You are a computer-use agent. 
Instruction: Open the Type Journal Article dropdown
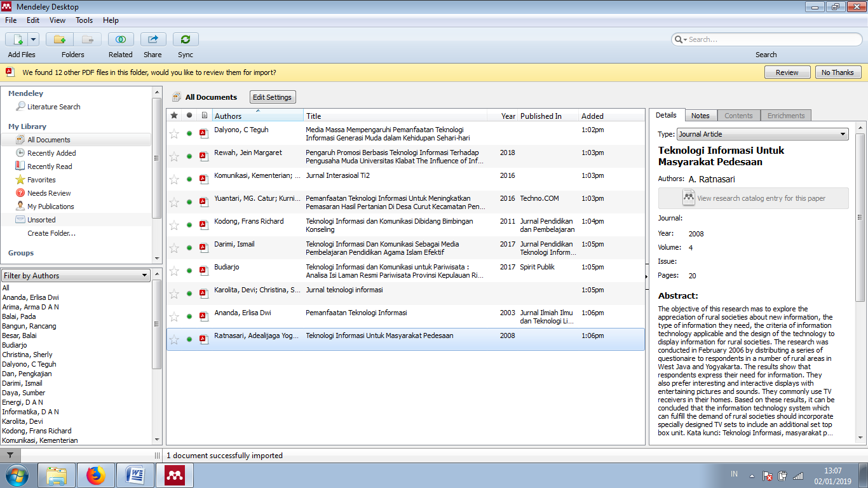(x=762, y=134)
